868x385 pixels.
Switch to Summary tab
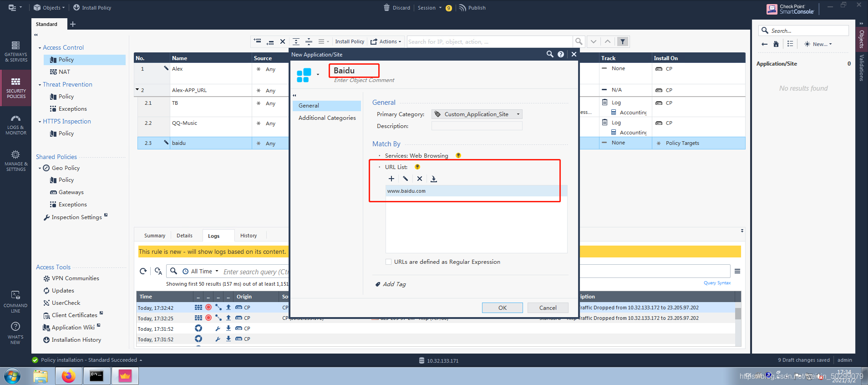[155, 236]
